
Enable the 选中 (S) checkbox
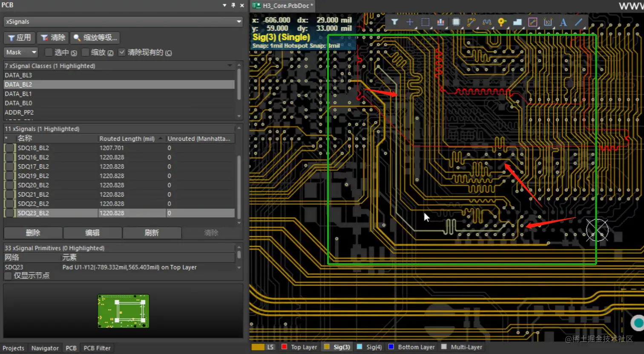[x=49, y=52]
